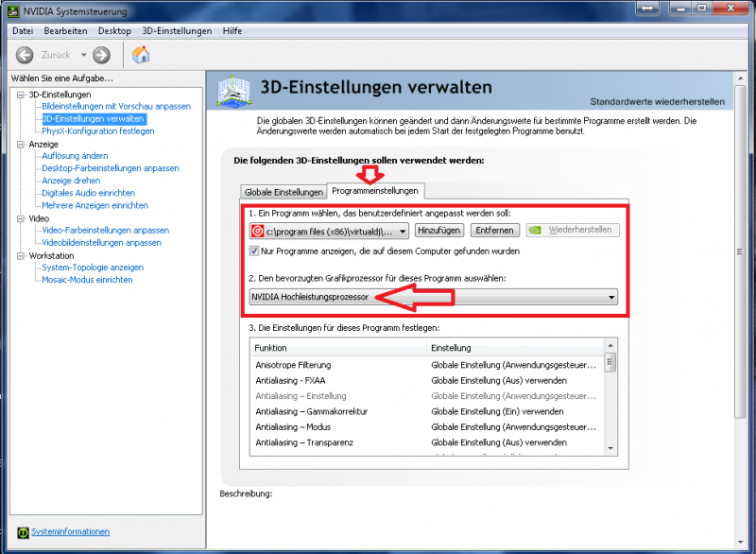756x554 pixels.
Task: Click window resize arrows button in title bar
Action: 647,9
